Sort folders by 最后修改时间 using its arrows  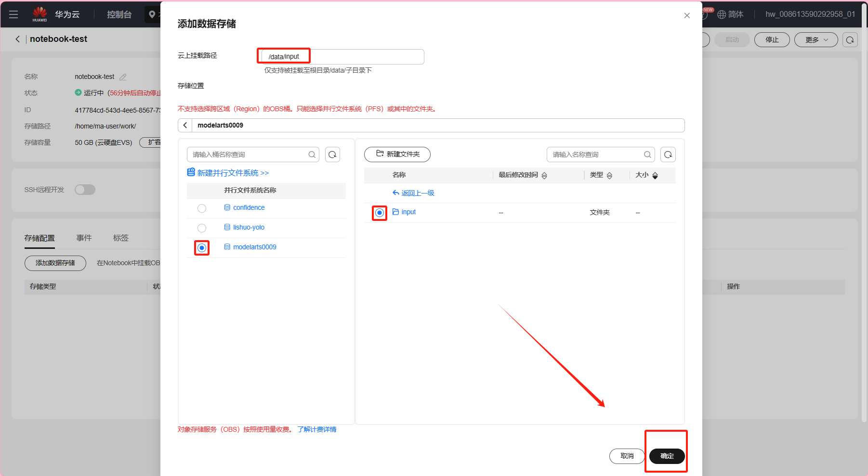(x=544, y=175)
